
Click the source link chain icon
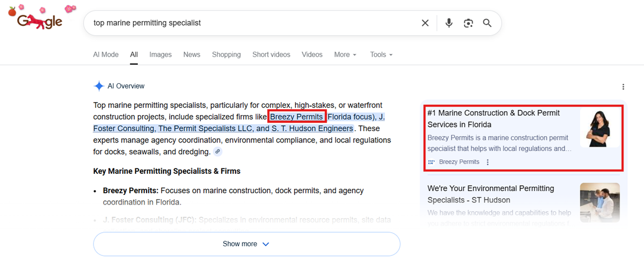(217, 152)
